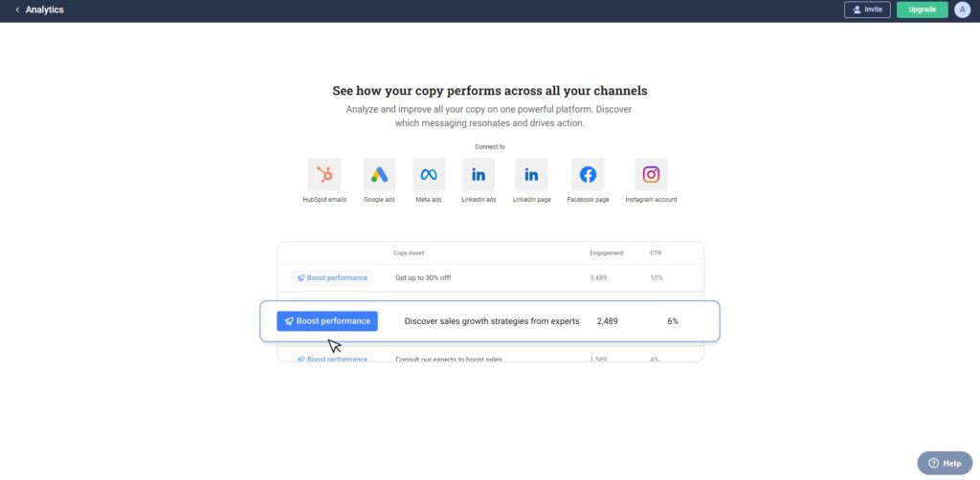Screen dimensions: 980x480
Task: Connect a Facebook page
Action: 589,175
